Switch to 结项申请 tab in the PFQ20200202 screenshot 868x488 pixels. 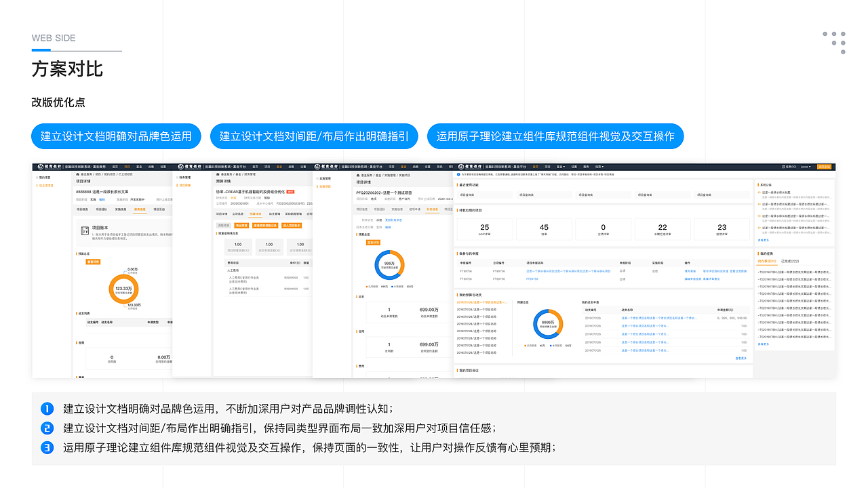(415, 209)
